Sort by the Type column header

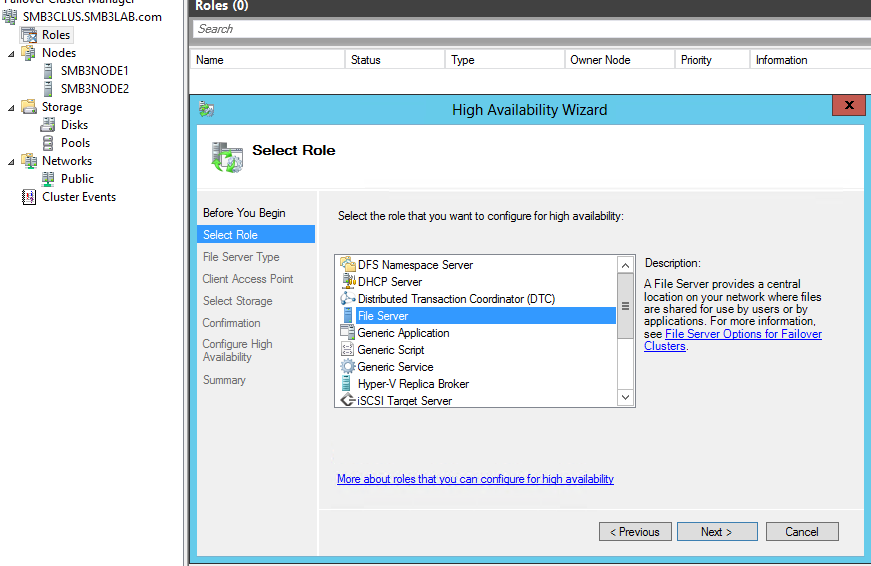click(505, 60)
